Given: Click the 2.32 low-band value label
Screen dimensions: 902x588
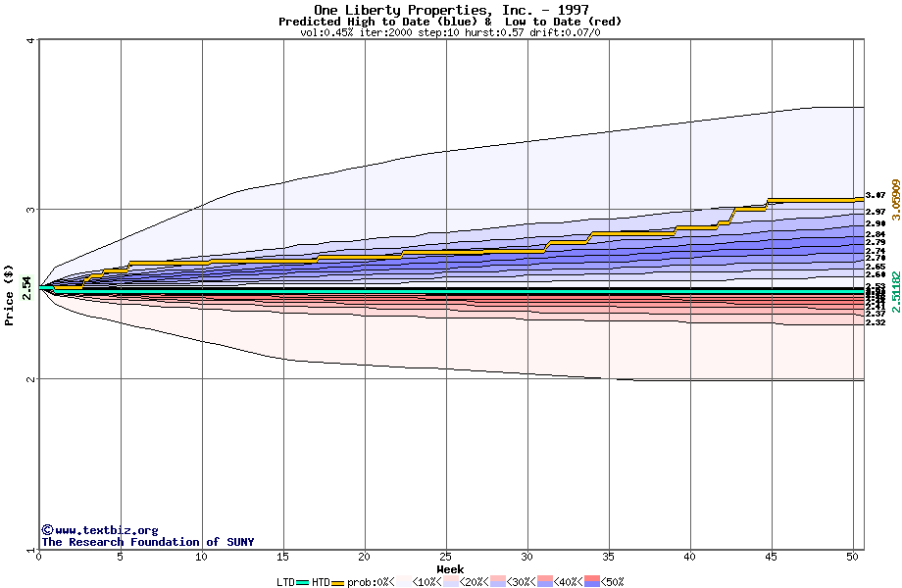Looking at the screenshot, I should pyautogui.click(x=876, y=322).
